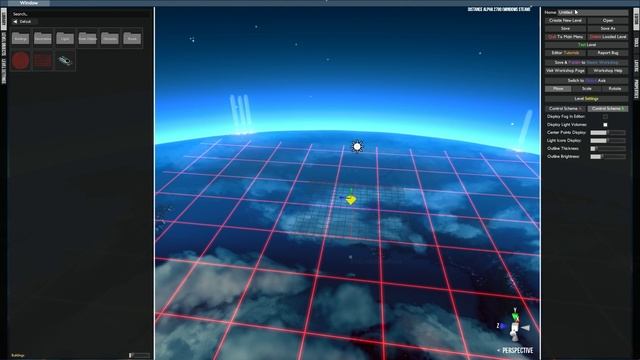Screen dimensions: 640x360
Task: Click the Report Bug button
Action: pyautogui.click(x=608, y=53)
